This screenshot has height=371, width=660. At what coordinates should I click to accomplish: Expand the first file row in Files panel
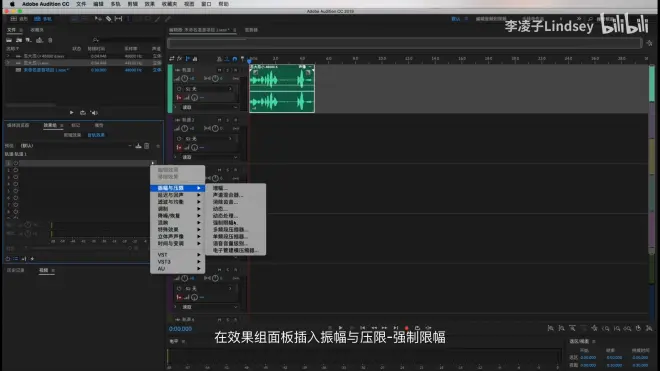click(8, 56)
